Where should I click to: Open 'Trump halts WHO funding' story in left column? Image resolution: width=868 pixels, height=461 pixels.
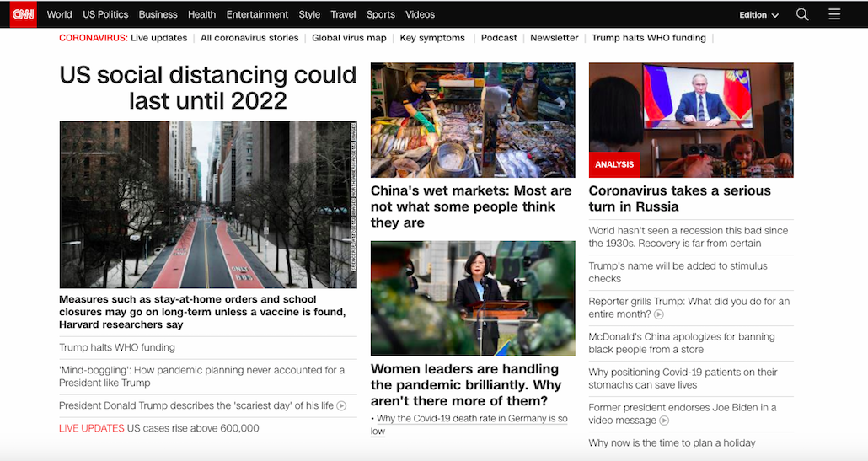(x=117, y=347)
